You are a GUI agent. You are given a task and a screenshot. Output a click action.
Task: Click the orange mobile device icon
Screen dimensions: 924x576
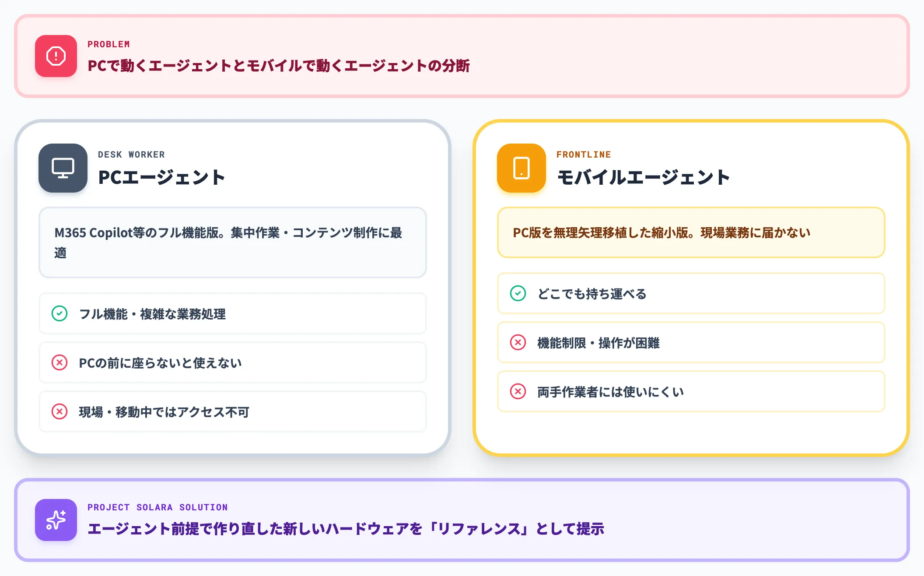(x=521, y=168)
